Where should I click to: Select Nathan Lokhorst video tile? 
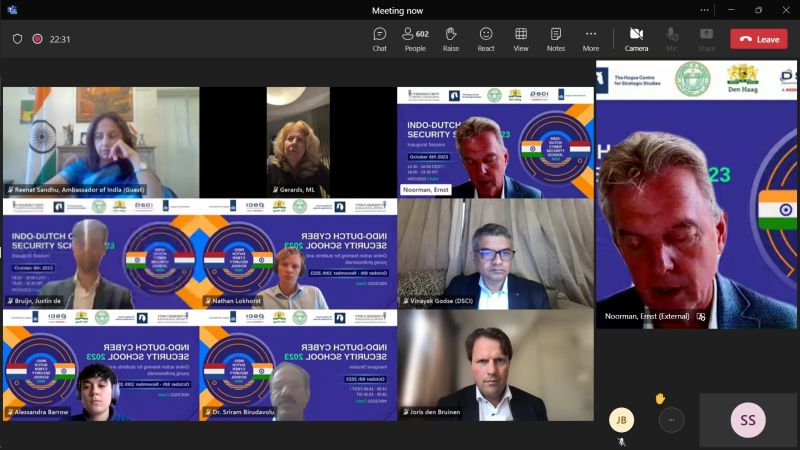[x=298, y=254]
